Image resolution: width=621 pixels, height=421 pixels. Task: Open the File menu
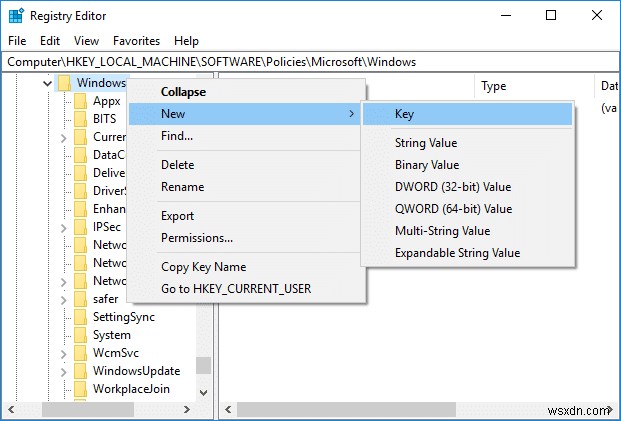[x=17, y=41]
